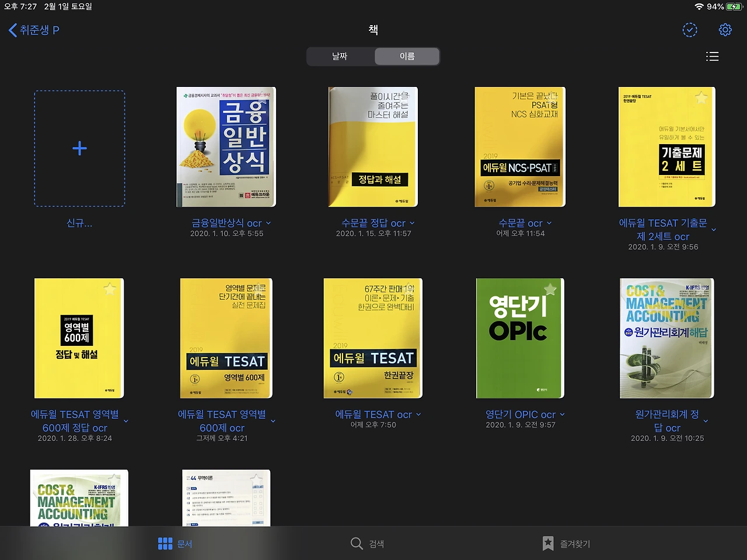Expand options chevron for 원가관리회계 정답 ocr

(x=706, y=421)
